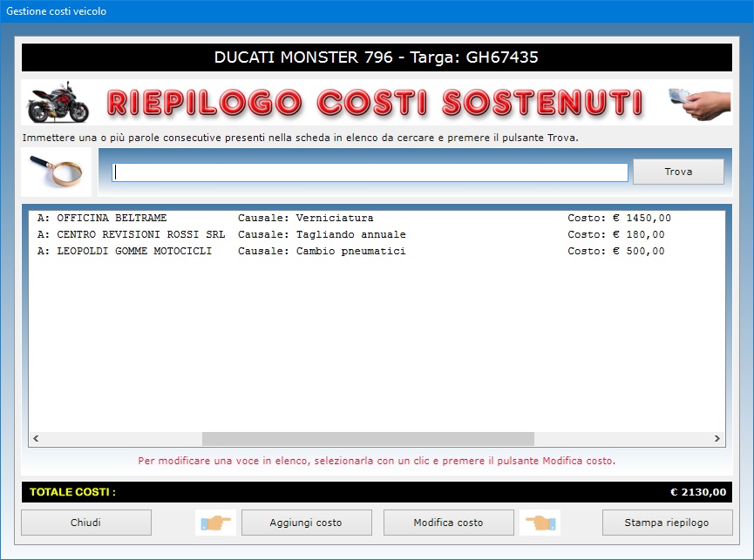Close the window with the Chiudi button
Image resolution: width=754 pixels, height=560 pixels.
click(86, 522)
